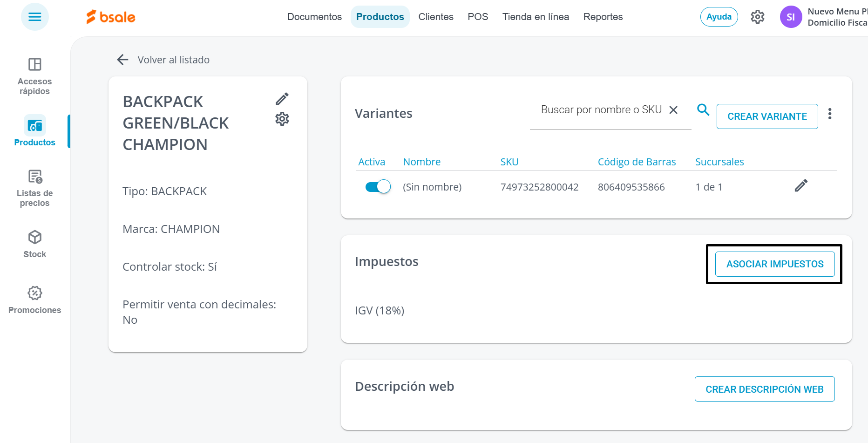Click the 1 de 1 sucursales value

[x=709, y=187]
